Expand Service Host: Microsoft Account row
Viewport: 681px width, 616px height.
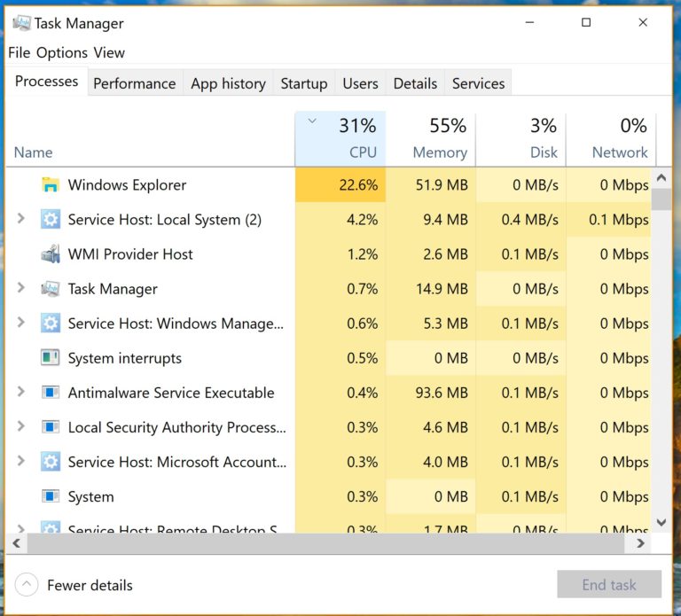click(20, 461)
